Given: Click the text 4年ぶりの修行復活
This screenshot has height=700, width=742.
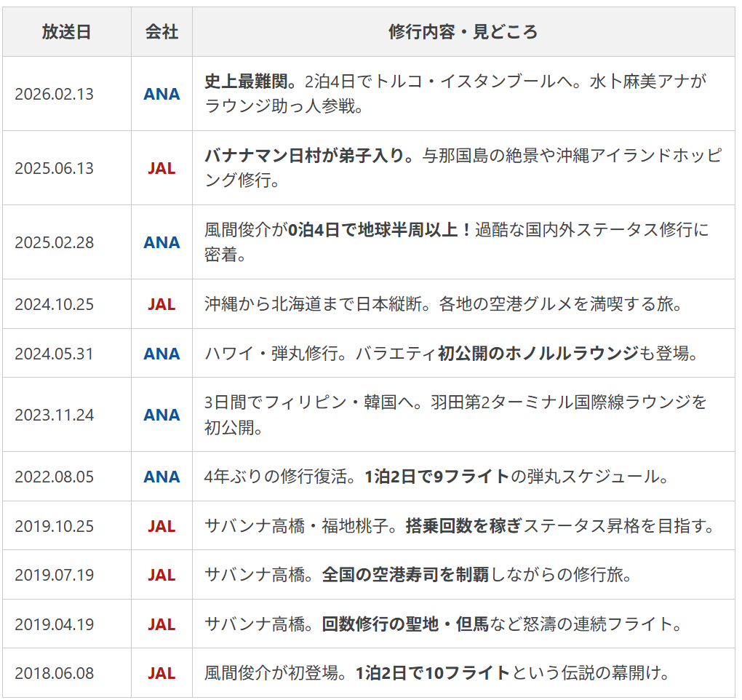Looking at the screenshot, I should 276,477.
